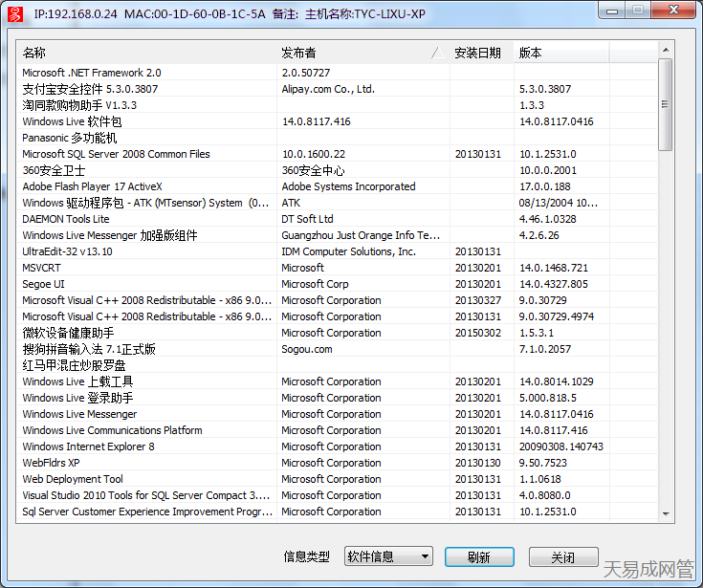Click the red app icon in title bar
The image size is (703, 588).
click(14, 14)
